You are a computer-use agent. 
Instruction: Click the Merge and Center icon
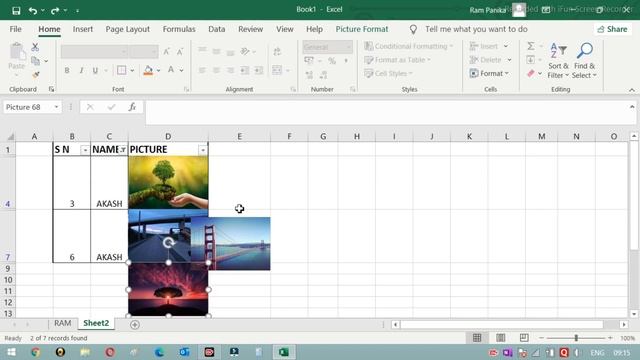[x=277, y=70]
